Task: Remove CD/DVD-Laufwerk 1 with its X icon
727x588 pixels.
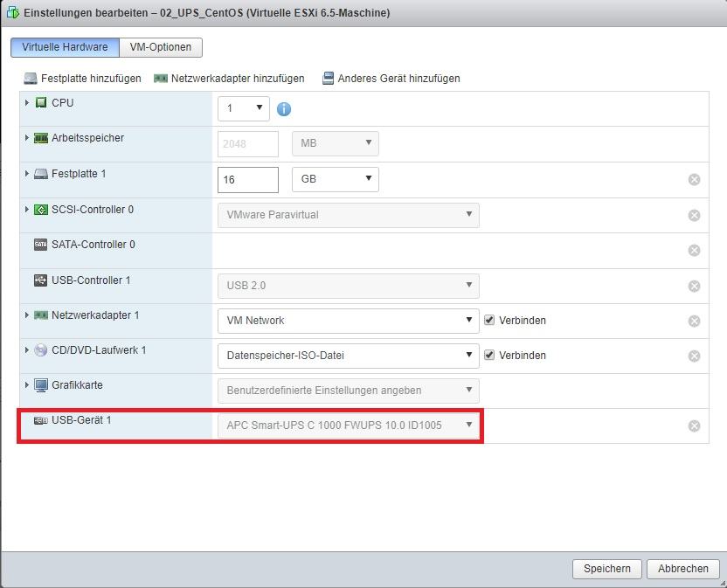Action: (x=694, y=356)
